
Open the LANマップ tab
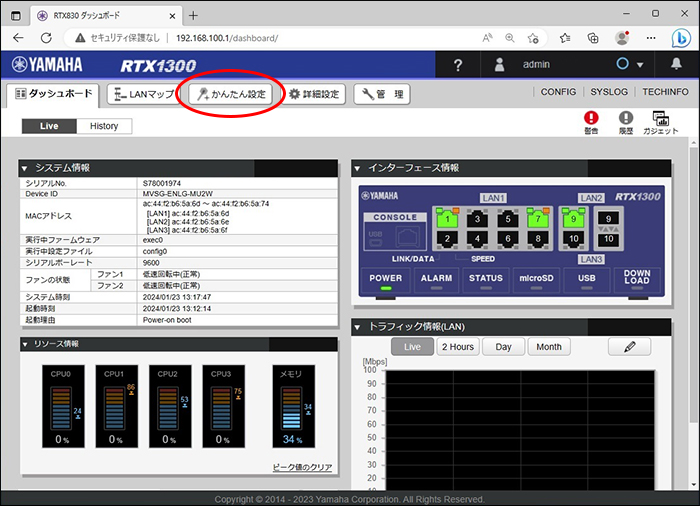tap(143, 94)
